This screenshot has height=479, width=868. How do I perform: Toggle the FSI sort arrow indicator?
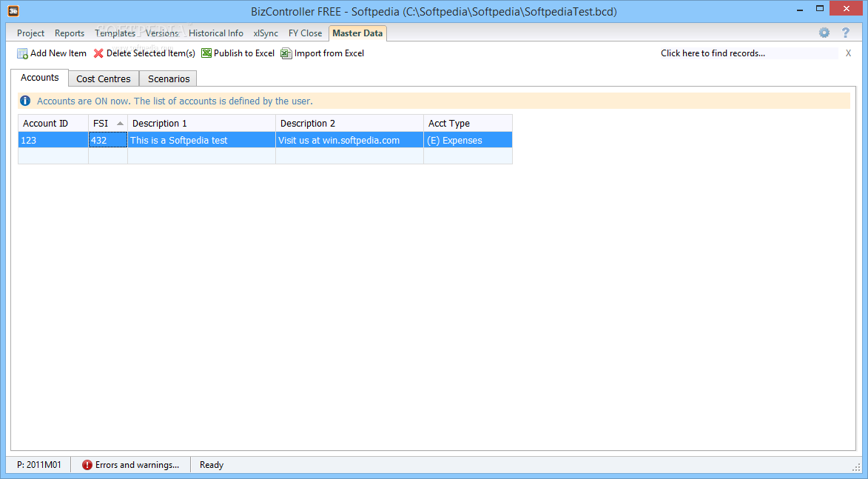pyautogui.click(x=120, y=124)
